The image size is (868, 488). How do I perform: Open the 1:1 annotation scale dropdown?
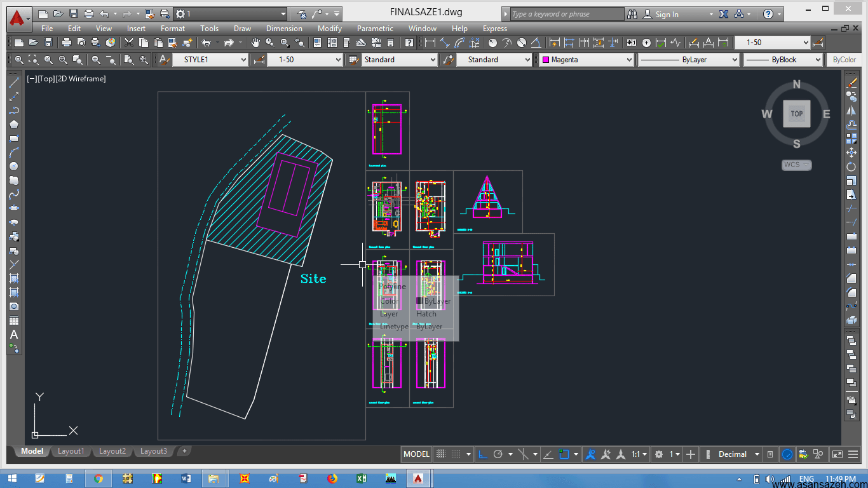point(639,454)
